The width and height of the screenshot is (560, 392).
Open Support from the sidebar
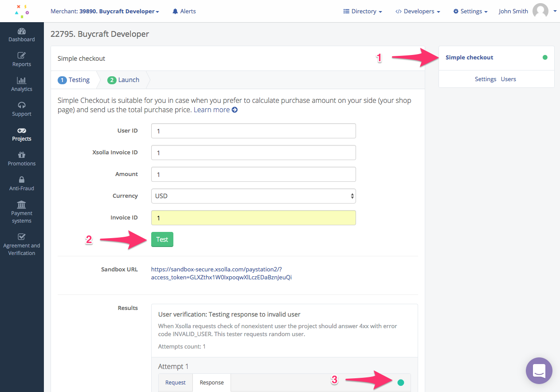pyautogui.click(x=22, y=110)
